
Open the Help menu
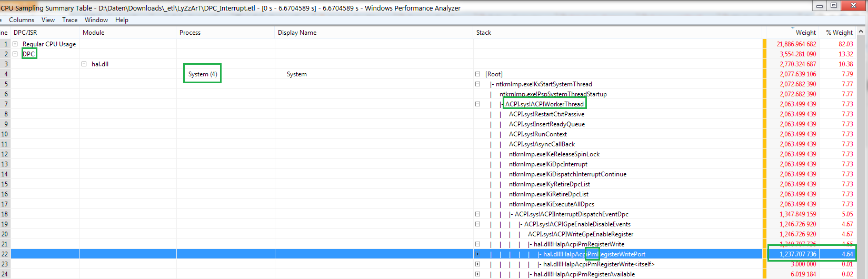[122, 20]
